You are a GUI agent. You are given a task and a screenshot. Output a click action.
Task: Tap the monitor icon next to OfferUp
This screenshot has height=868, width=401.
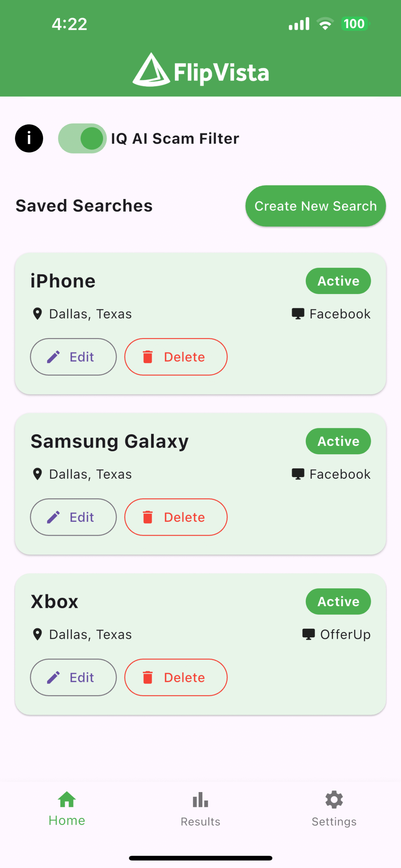[x=308, y=634]
